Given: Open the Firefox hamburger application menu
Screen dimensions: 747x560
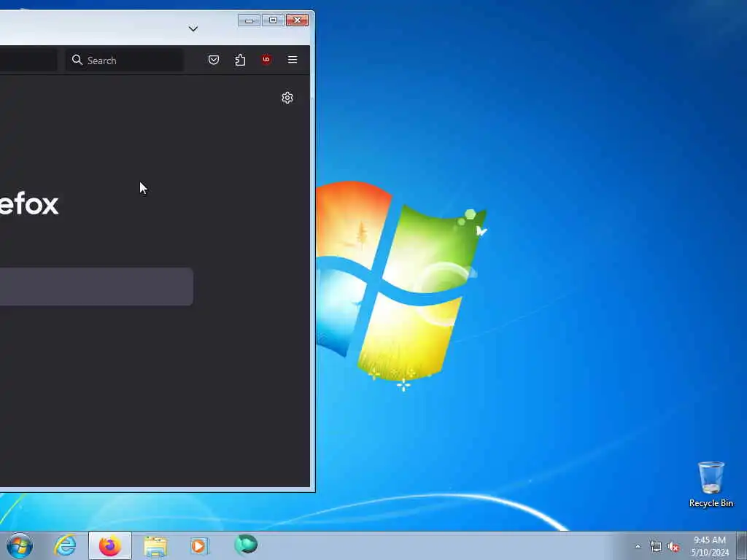Looking at the screenshot, I should coord(293,60).
